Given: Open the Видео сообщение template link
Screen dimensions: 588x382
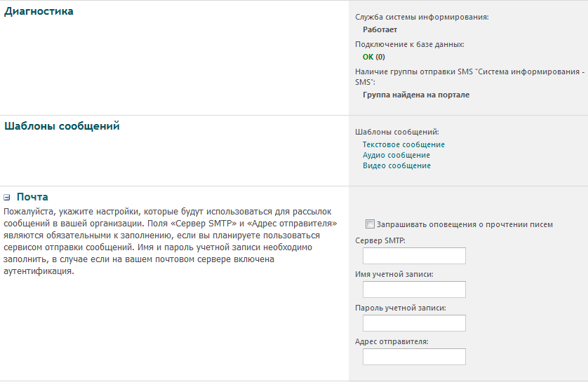Looking at the screenshot, I should pyautogui.click(x=396, y=165).
